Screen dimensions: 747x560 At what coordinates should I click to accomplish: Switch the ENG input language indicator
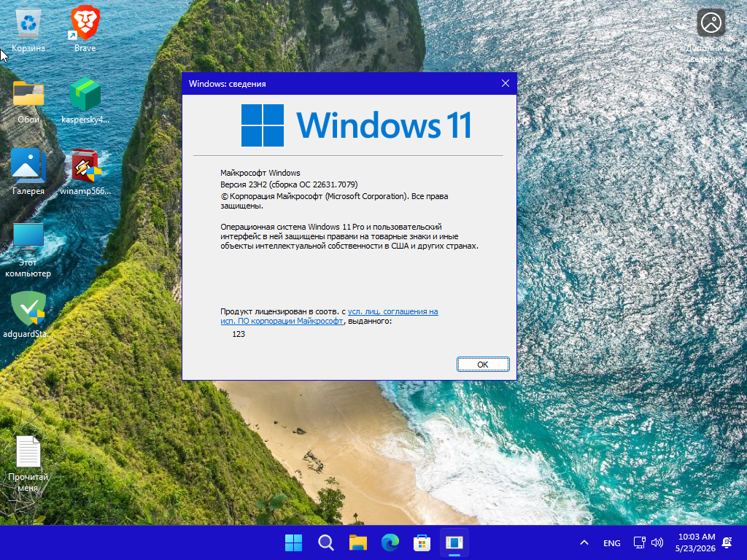[612, 542]
